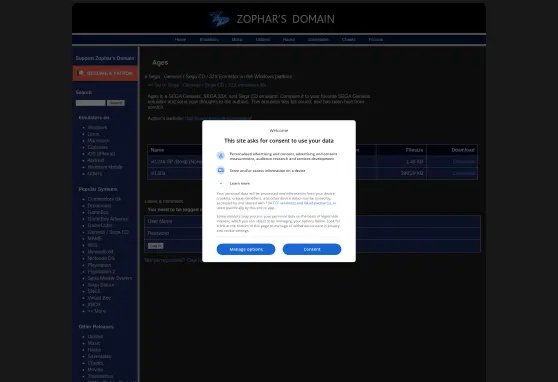
Task: Open the Playstation system link
Action: (x=99, y=265)
